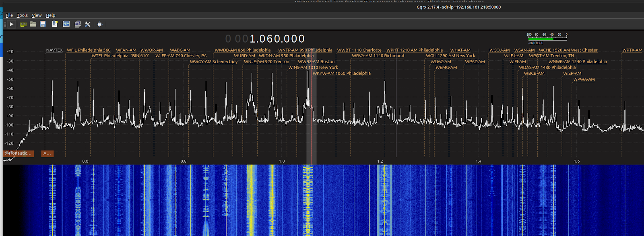This screenshot has height=236, width=644.
Task: Select the WURD-AM bookmark tag
Action: tap(244, 56)
